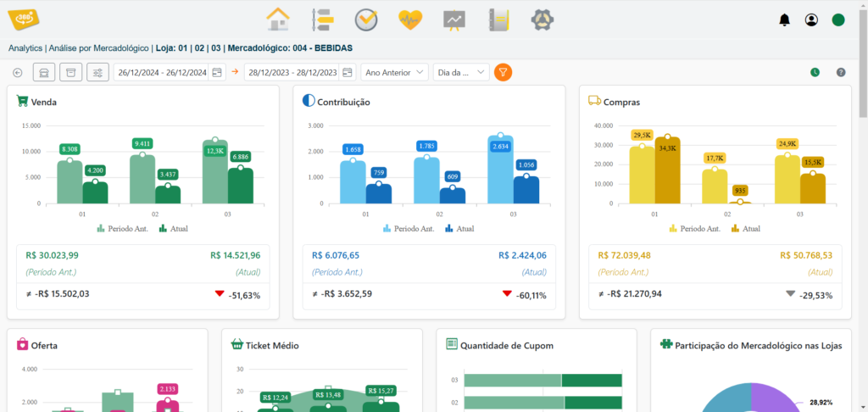The height and width of the screenshot is (412, 868).
Task: Click the Oferta pink bag icon
Action: click(x=22, y=344)
